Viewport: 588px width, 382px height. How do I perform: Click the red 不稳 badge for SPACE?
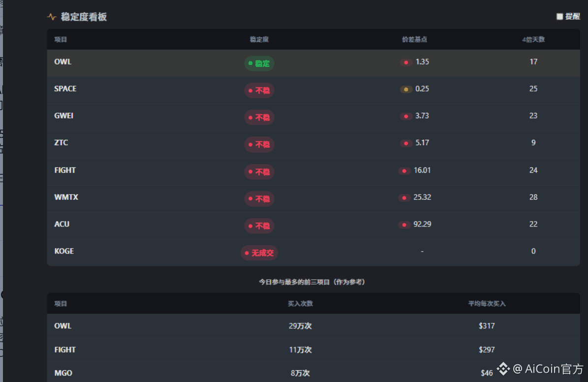(259, 91)
